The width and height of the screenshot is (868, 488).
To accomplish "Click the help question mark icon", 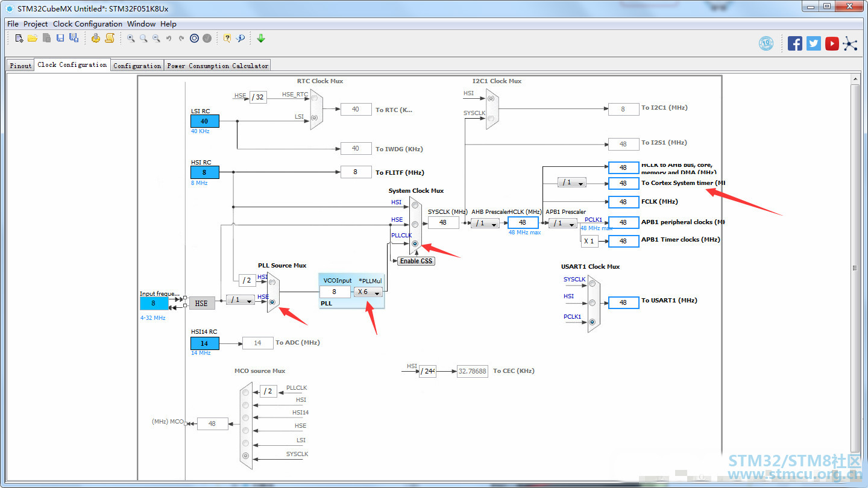I will point(227,38).
